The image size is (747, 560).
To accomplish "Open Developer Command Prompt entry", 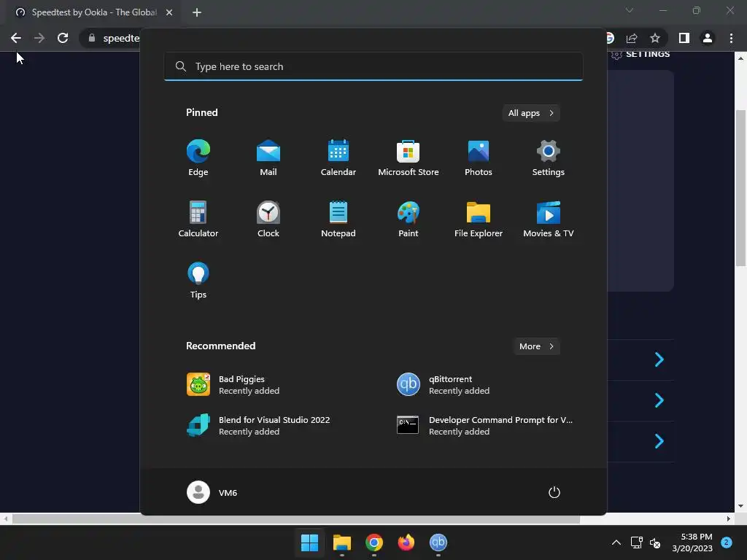I will [486, 425].
